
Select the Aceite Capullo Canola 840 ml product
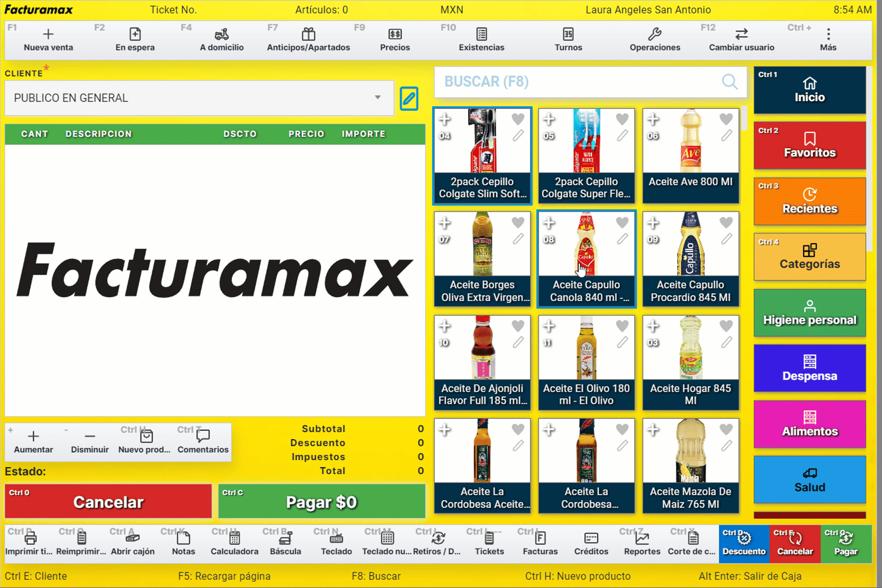point(587,259)
